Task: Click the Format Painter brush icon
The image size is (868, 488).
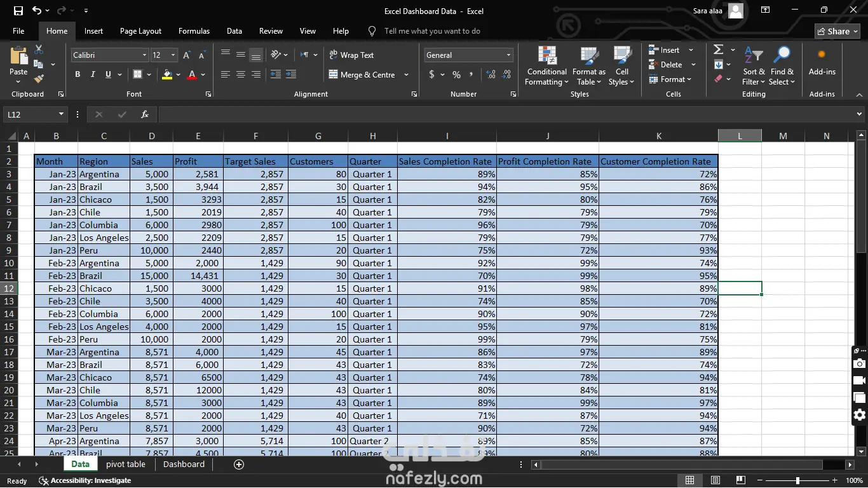Action: [x=39, y=79]
